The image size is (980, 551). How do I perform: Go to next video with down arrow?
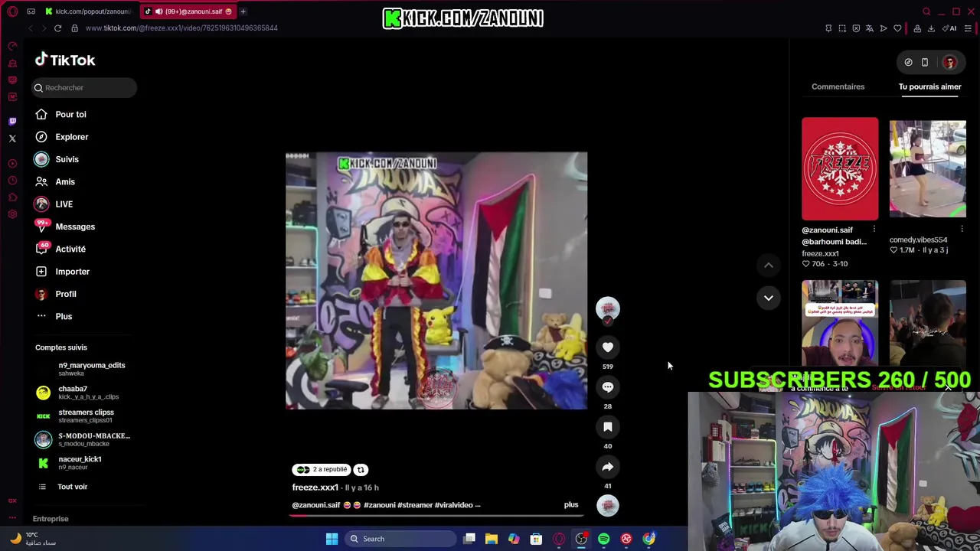[x=769, y=298]
